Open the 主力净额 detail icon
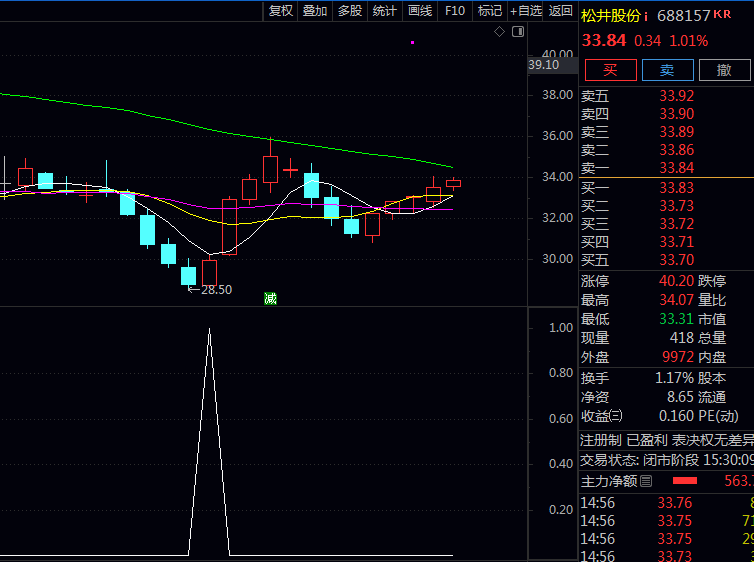Screen dimensions: 754x562 coord(646,482)
